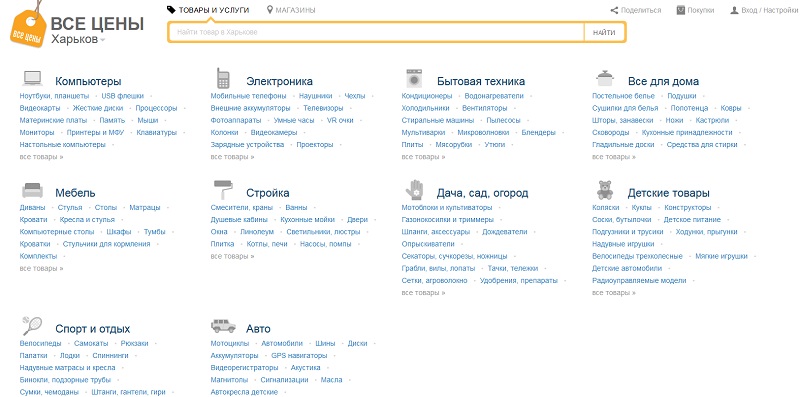Viewport: 800px width, 397px height.
Task: Open Ноутбуки, планшеты subcategory
Action: pyautogui.click(x=54, y=95)
